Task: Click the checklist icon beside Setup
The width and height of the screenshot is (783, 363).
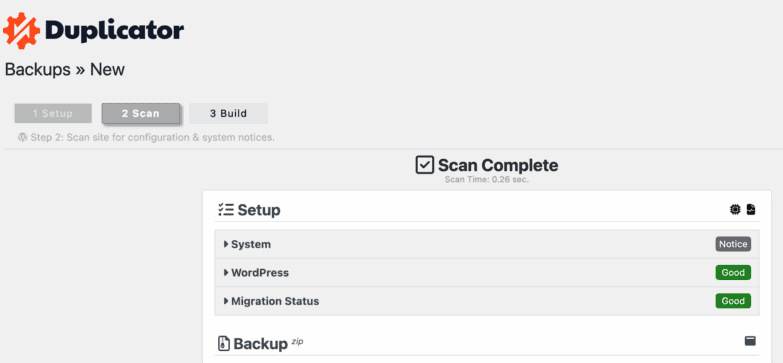Action: click(x=226, y=210)
